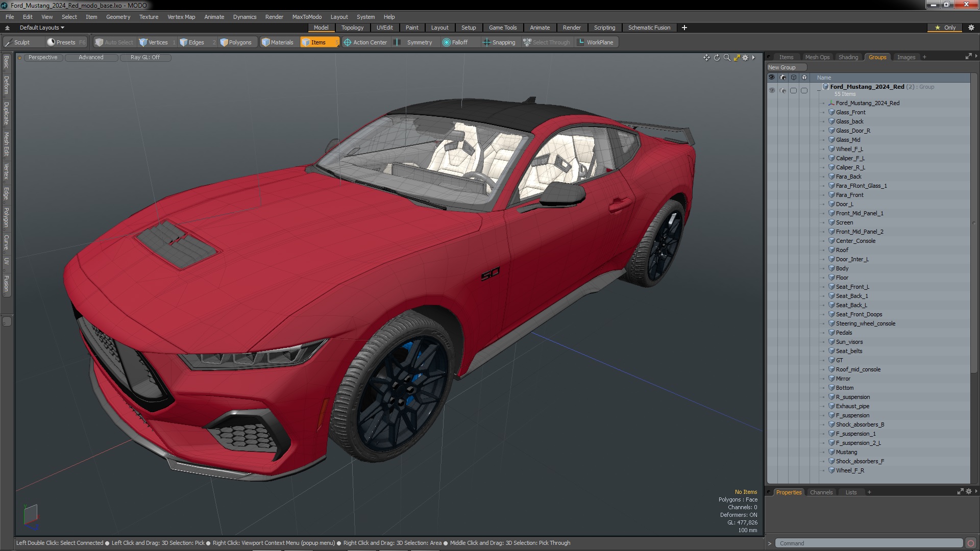Open Properties panel gear settings

coord(969,492)
